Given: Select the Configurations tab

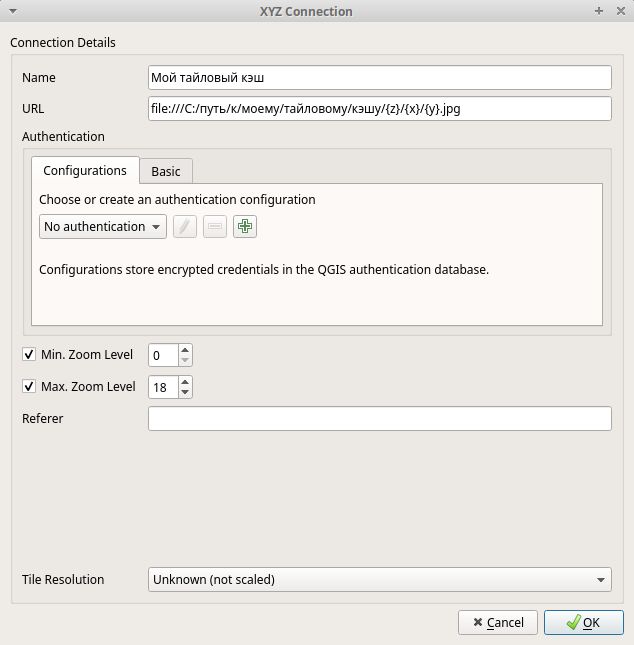Looking at the screenshot, I should (x=85, y=171).
